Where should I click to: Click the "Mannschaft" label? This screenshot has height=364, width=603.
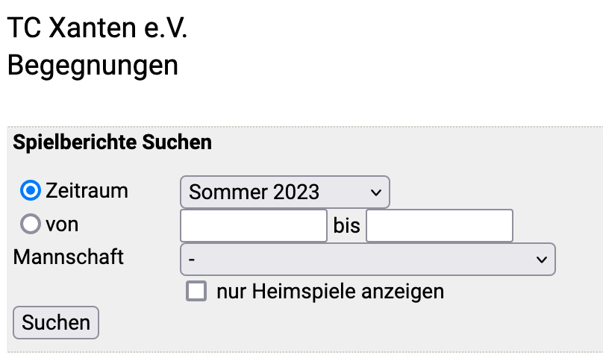pyautogui.click(x=69, y=258)
